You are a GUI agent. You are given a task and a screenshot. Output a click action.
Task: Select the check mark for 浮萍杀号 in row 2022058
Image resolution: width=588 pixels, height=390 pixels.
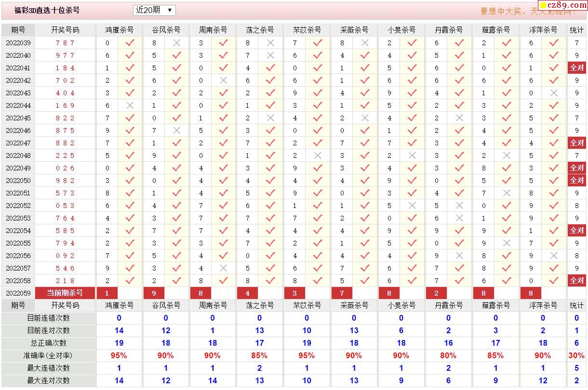(554, 281)
